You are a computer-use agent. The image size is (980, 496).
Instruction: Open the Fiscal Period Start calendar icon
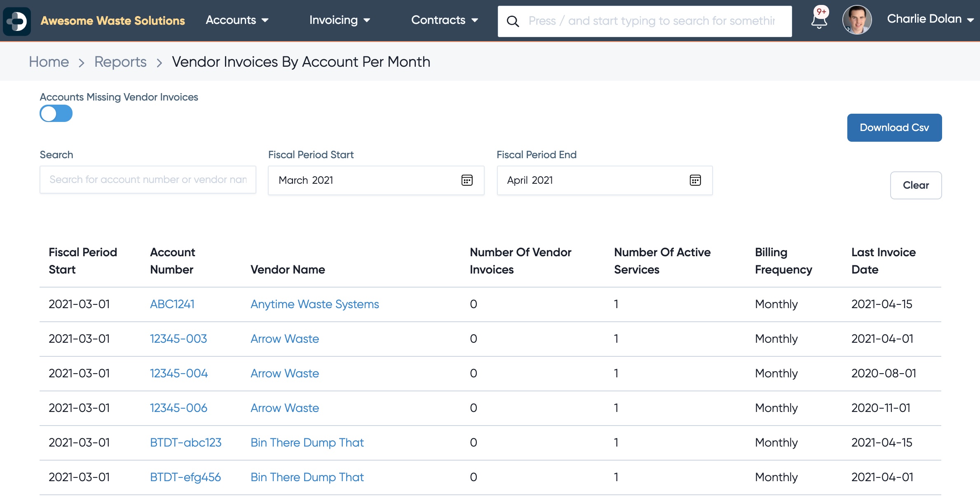(x=467, y=180)
